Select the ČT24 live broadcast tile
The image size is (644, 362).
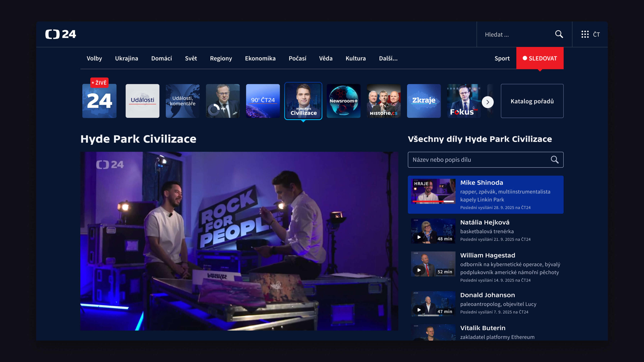(x=99, y=101)
